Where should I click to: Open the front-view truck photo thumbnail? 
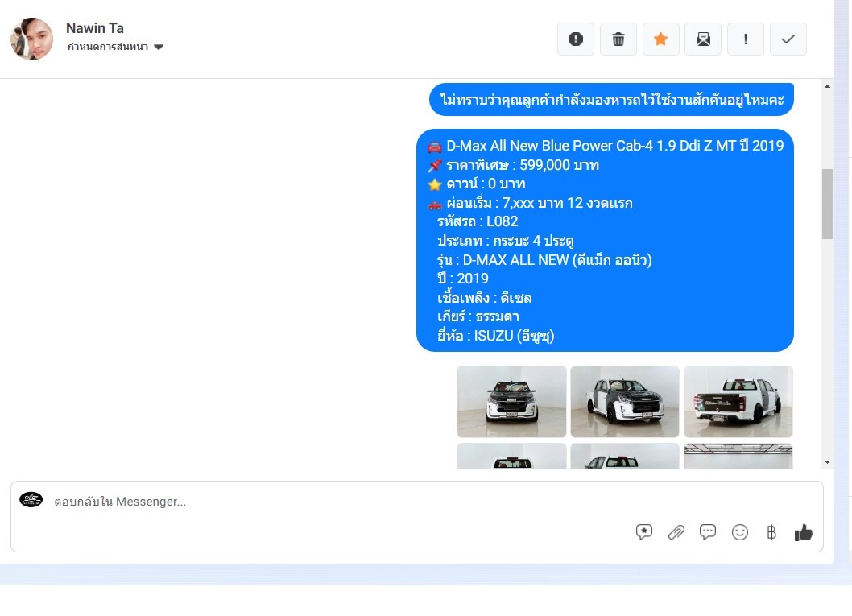511,402
